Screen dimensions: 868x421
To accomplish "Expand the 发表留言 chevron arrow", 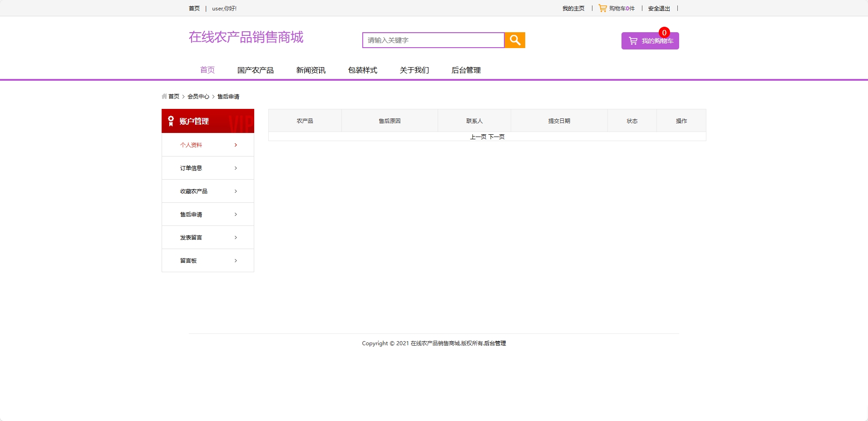I will [x=236, y=237].
